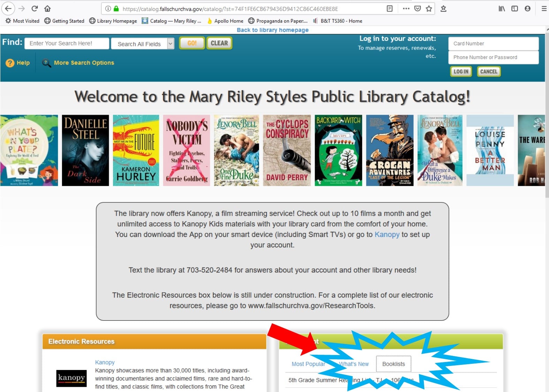Save page to Pocket icon
Screen dimensions: 549x392
click(418, 9)
